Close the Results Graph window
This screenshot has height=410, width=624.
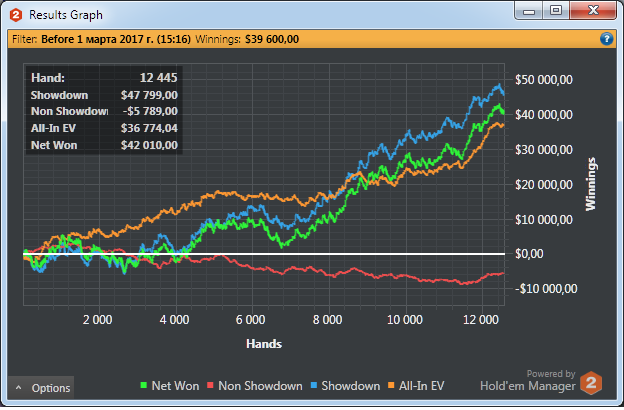pos(593,11)
